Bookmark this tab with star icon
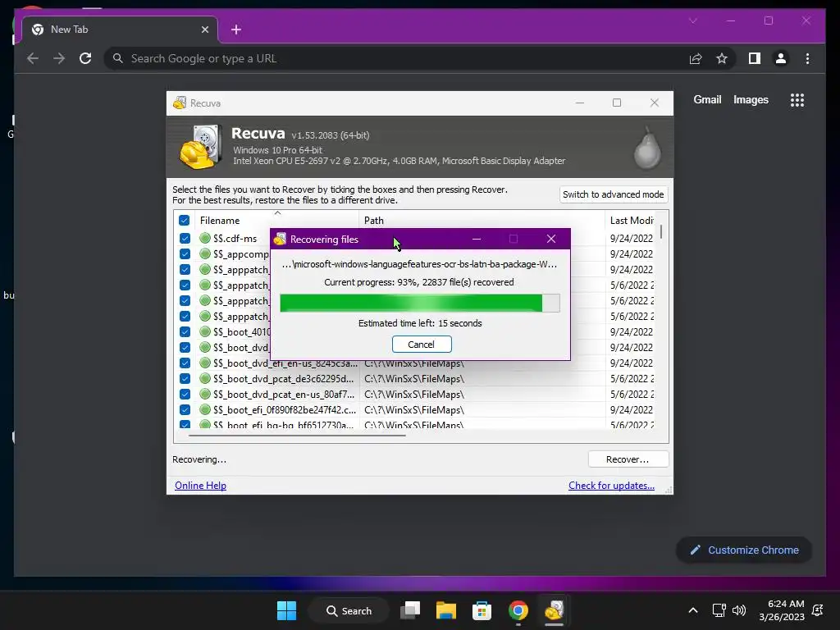This screenshot has height=630, width=840. (722, 58)
